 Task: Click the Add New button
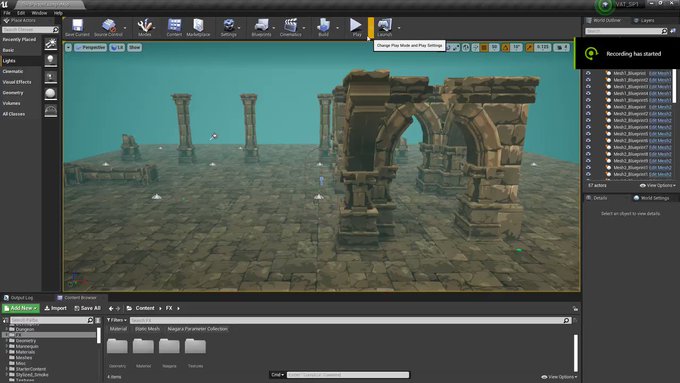point(21,308)
